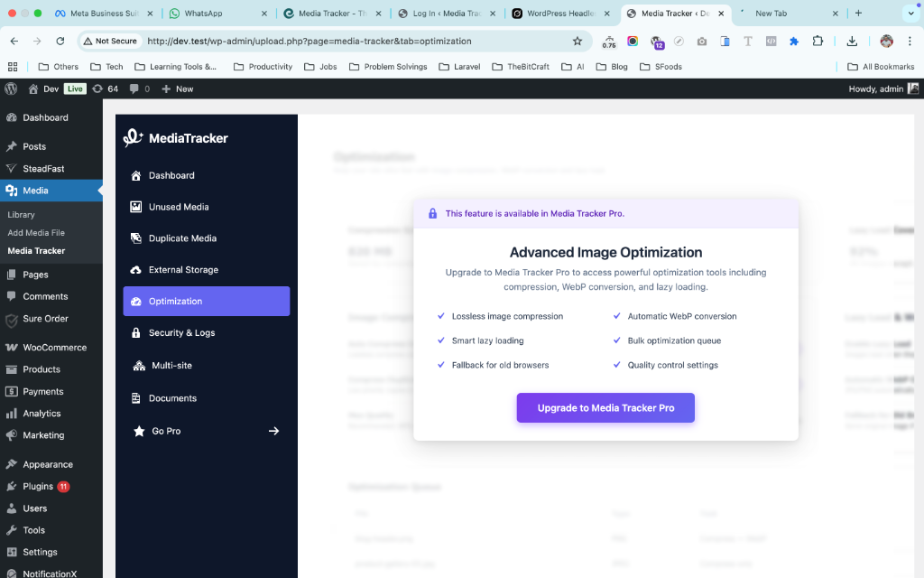This screenshot has height=578, width=924.
Task: Select the Optimization menu item
Action: click(x=207, y=302)
